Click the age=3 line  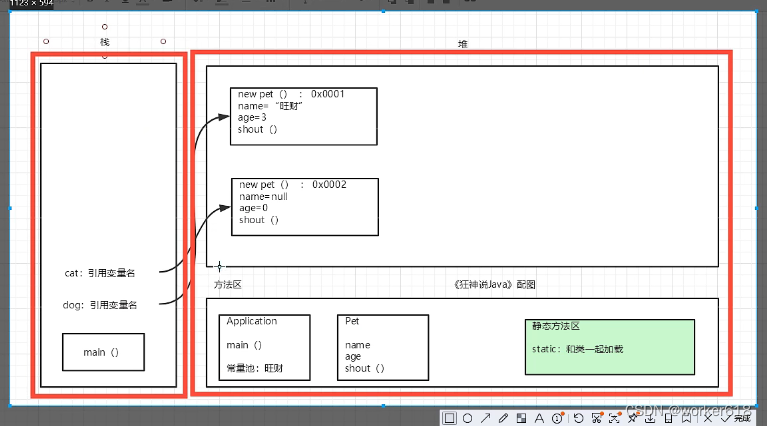coord(252,117)
